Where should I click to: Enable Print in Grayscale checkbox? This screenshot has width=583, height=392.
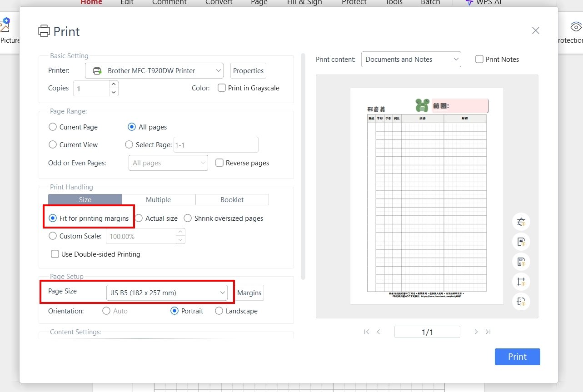[x=222, y=88]
